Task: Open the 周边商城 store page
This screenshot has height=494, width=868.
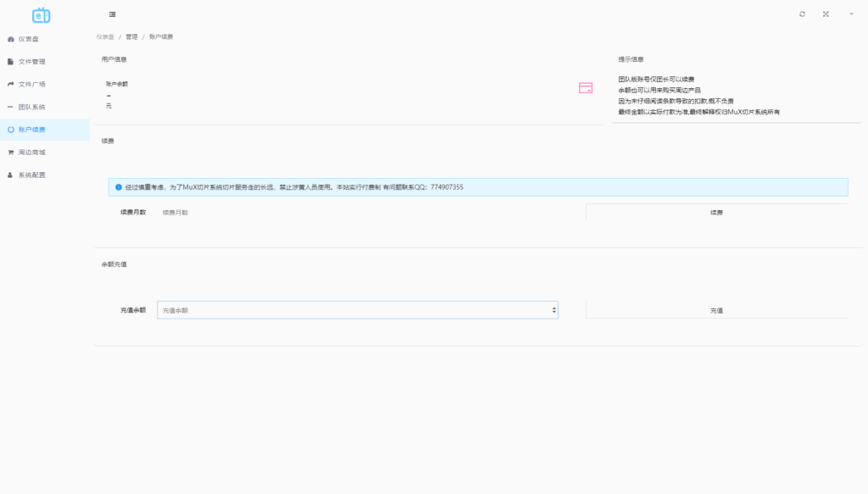Action: point(34,153)
